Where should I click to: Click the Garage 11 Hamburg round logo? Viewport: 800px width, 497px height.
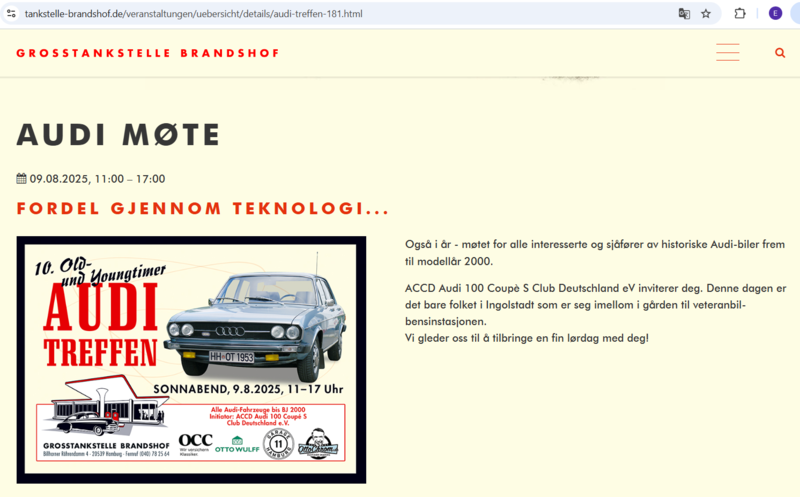click(278, 443)
